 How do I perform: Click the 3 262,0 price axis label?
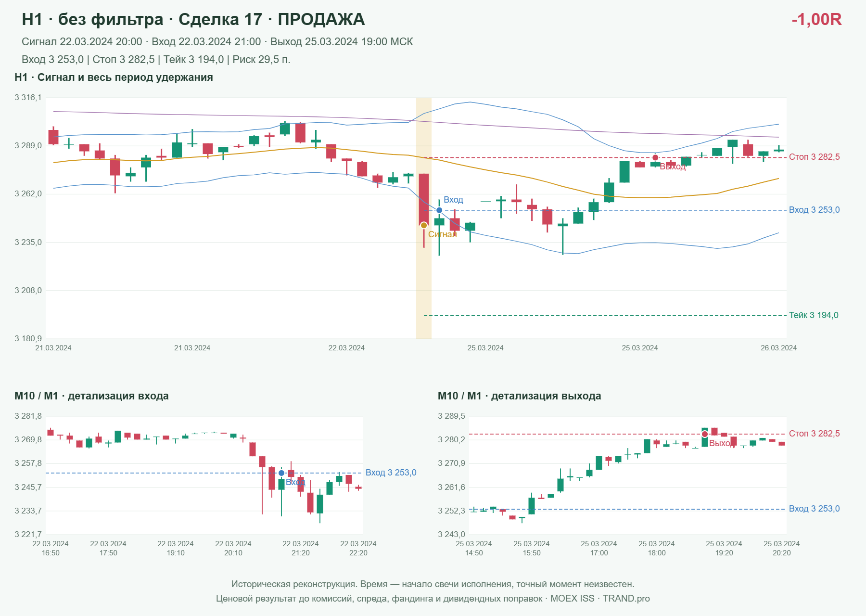point(28,194)
